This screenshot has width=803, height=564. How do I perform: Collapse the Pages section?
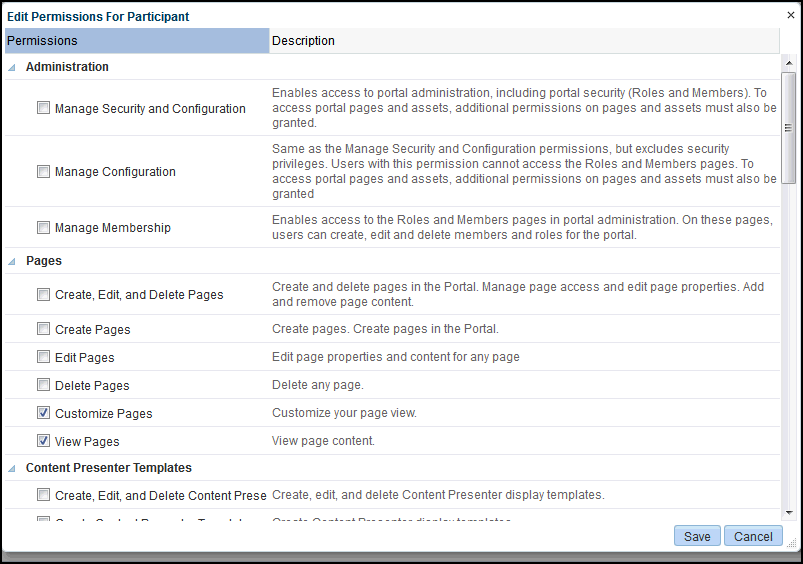point(12,261)
